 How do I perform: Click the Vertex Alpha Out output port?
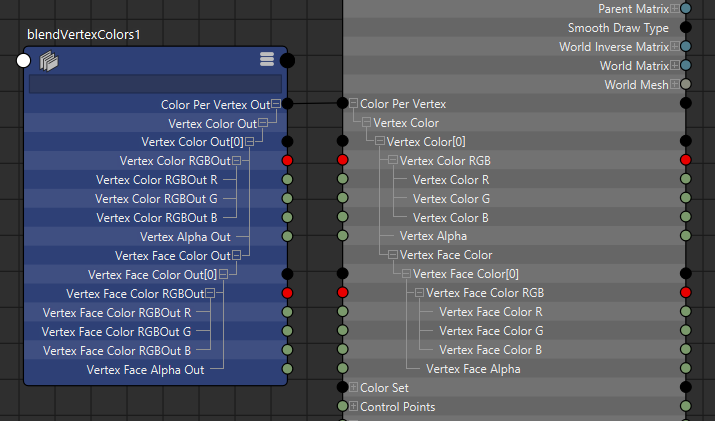287,237
